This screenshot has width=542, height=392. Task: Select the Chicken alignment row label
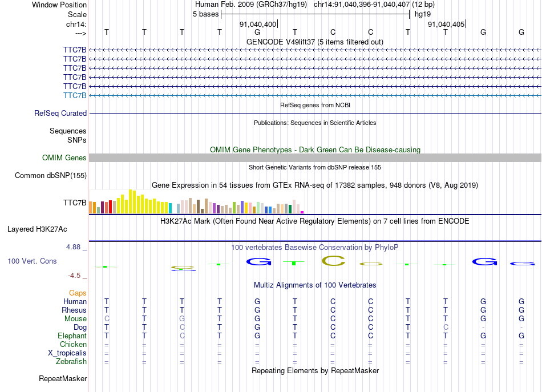tap(73, 344)
